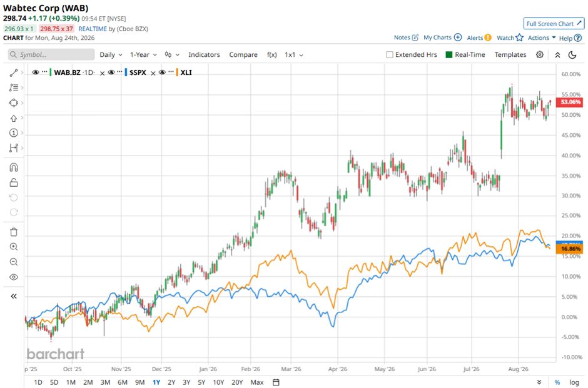Open the 1-Year period dropdown
The width and height of the screenshot is (588, 388).
point(143,55)
